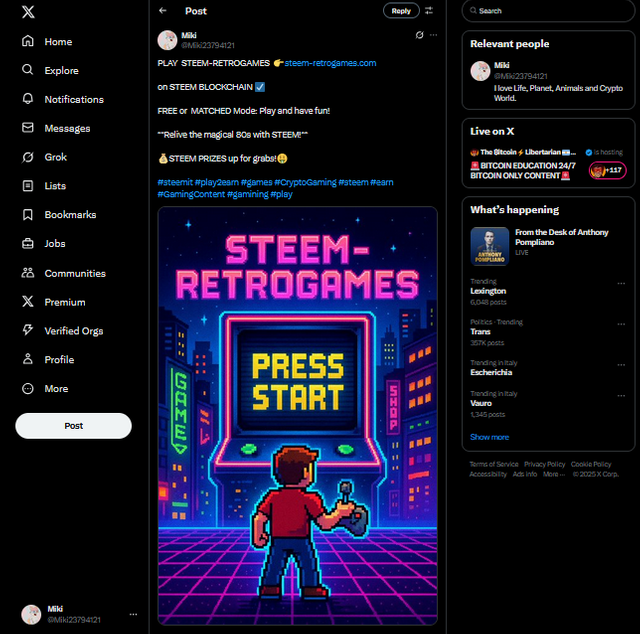The height and width of the screenshot is (634, 640).
Task: Click the Verified Orgs lightning icon
Action: click(28, 330)
